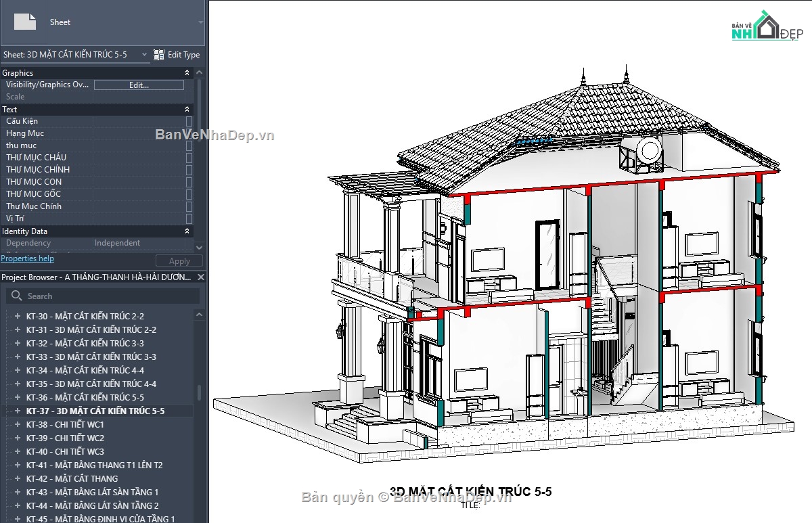The height and width of the screenshot is (523, 812).
Task: Click the Apply button
Action: (x=179, y=261)
